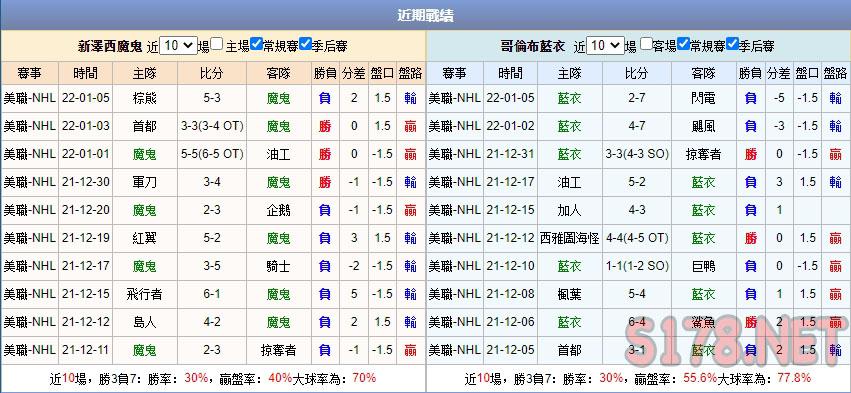Click 油工 away team on 22-01-01 Devils row

click(278, 154)
